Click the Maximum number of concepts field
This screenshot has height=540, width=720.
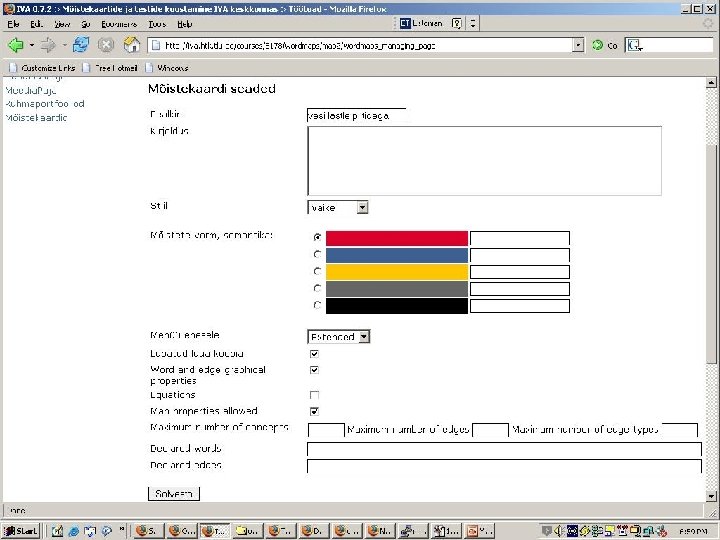click(x=326, y=430)
